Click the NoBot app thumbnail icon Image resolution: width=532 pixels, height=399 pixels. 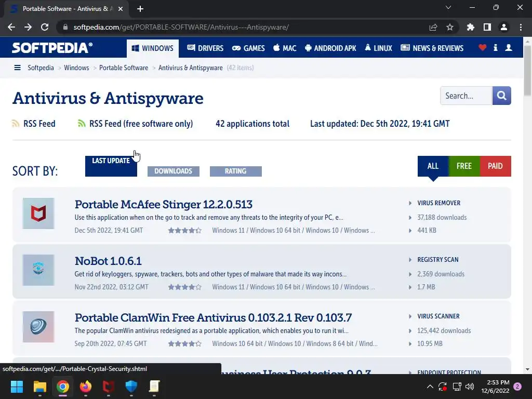coord(38,270)
